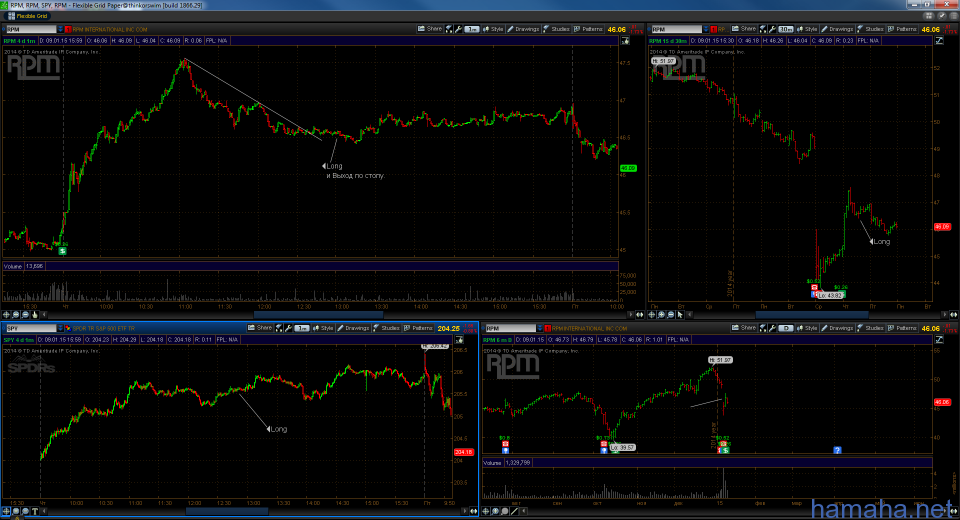Open wrench settings in RPM 1m chart
Image resolution: width=960 pixels, height=520 pixels.
coord(458,29)
